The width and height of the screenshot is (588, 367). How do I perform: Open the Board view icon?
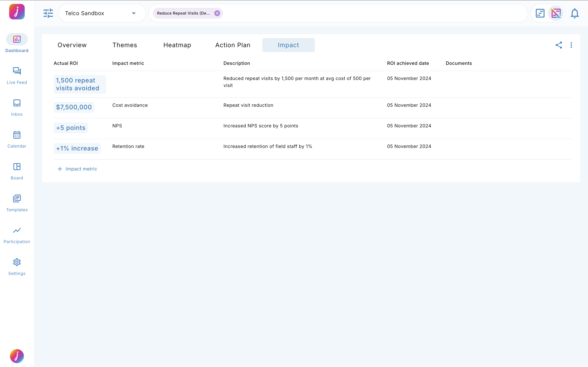17,171
